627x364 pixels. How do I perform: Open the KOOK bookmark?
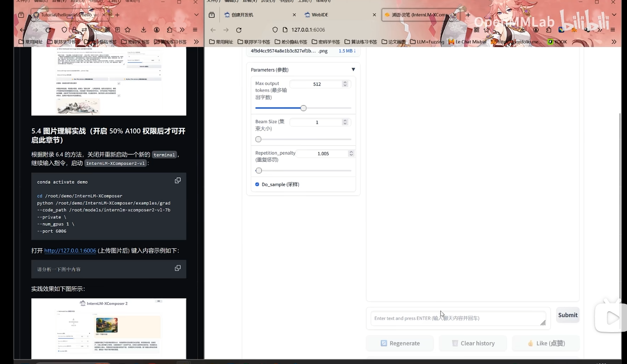[x=558, y=42]
